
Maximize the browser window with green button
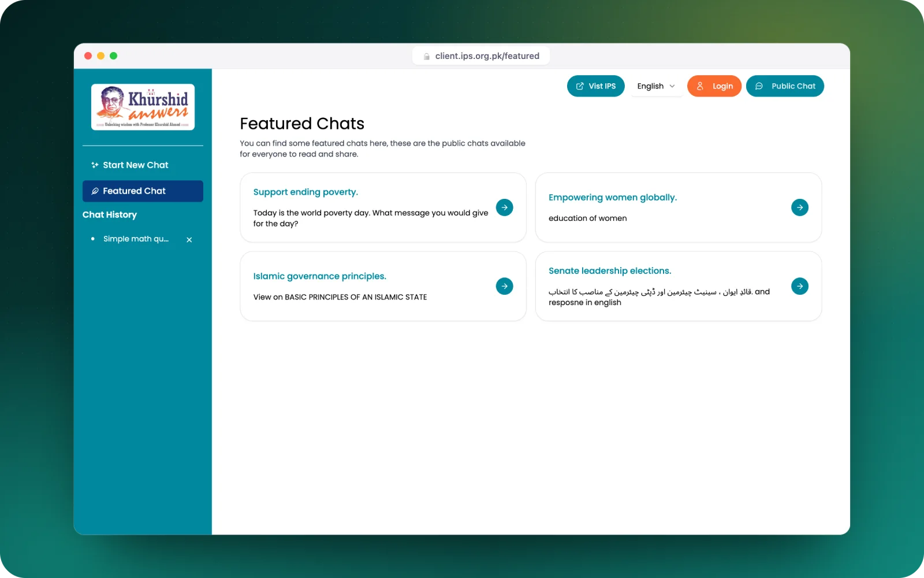pos(113,56)
